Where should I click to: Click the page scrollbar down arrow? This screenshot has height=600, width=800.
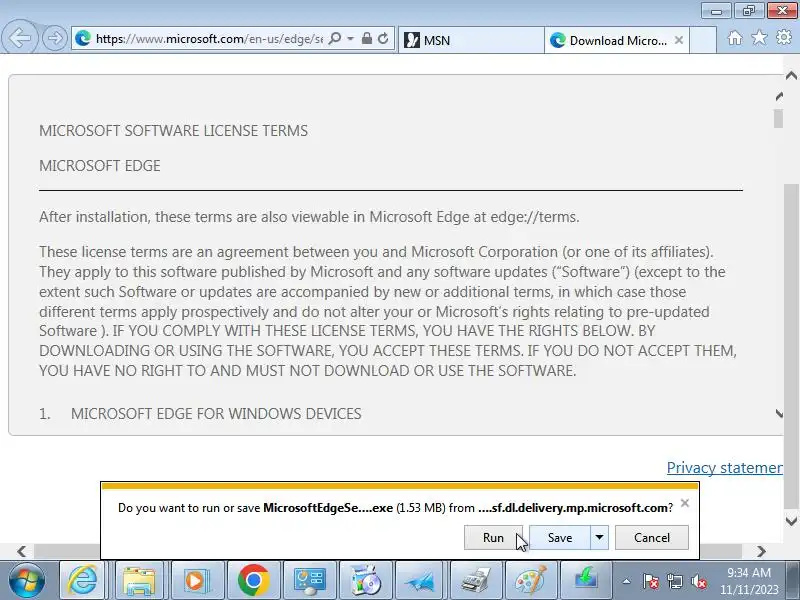[x=791, y=521]
